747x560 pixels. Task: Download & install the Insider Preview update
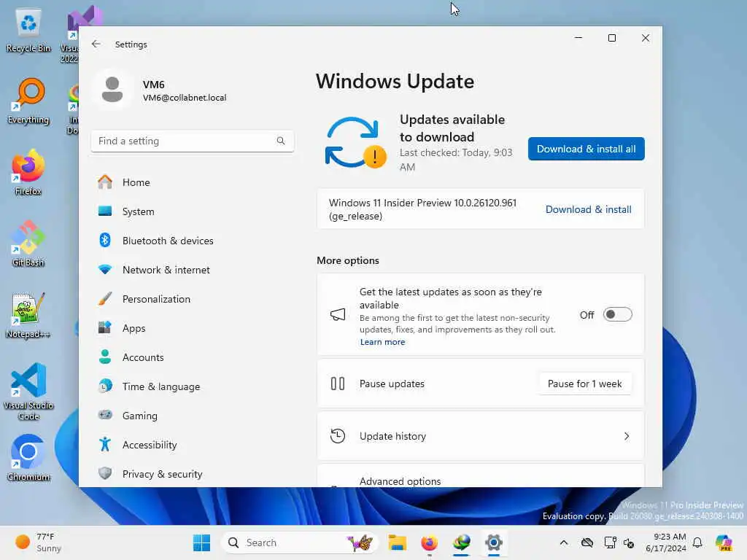tap(589, 209)
